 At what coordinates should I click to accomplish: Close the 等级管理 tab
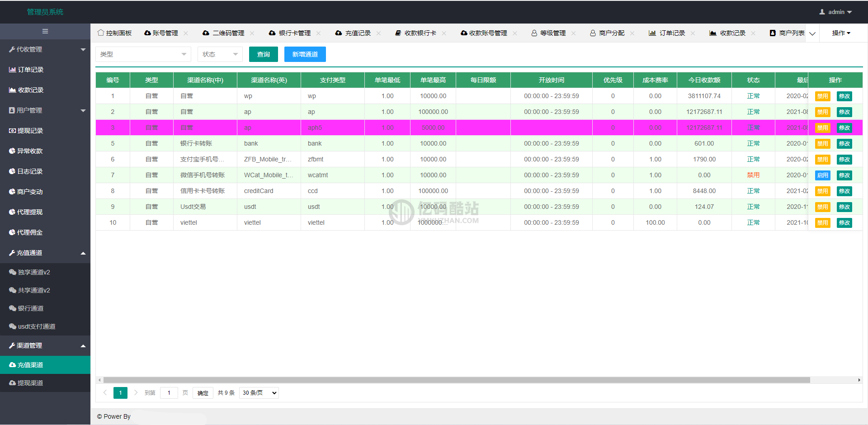(x=574, y=33)
